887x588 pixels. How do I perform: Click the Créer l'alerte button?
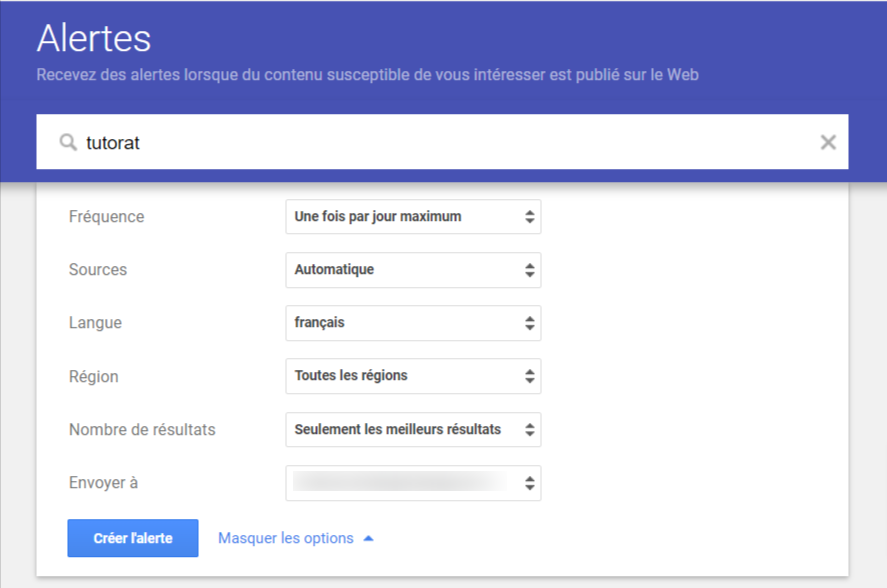point(133,537)
